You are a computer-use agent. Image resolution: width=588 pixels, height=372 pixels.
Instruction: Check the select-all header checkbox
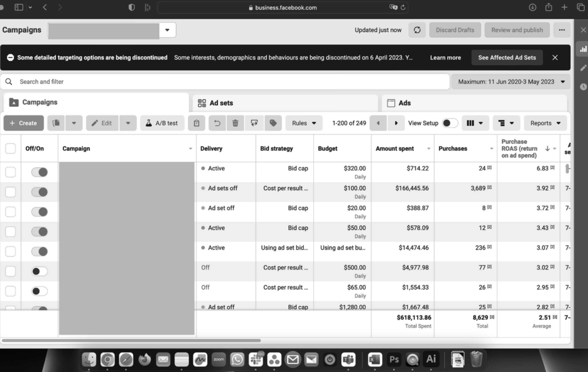click(10, 149)
